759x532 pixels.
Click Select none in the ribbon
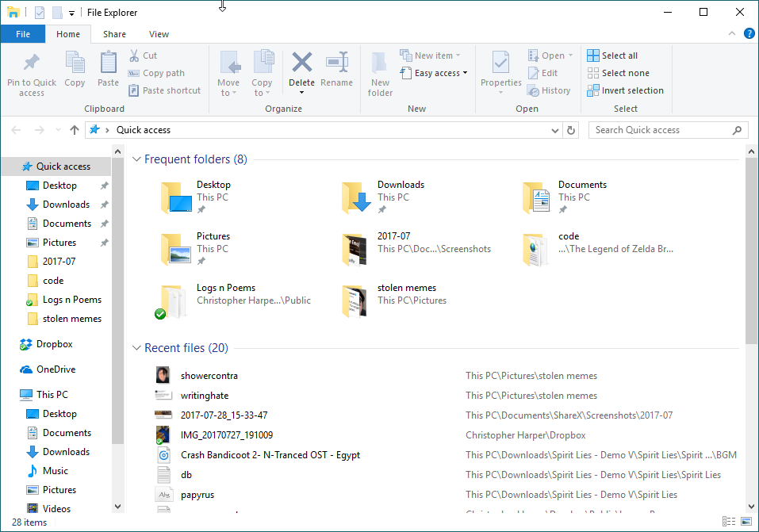tap(618, 73)
